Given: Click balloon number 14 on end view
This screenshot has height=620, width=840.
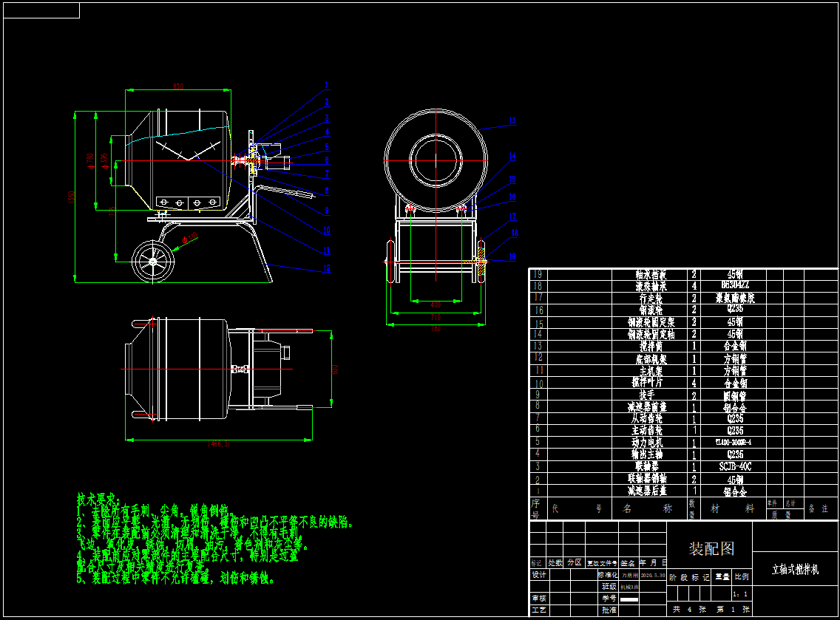Looking at the screenshot, I should (x=512, y=157).
